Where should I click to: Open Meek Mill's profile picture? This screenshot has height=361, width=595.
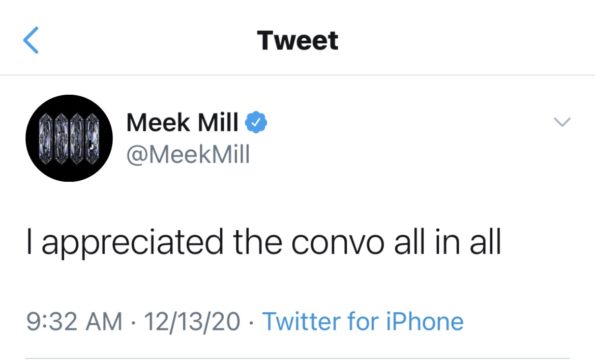point(69,138)
